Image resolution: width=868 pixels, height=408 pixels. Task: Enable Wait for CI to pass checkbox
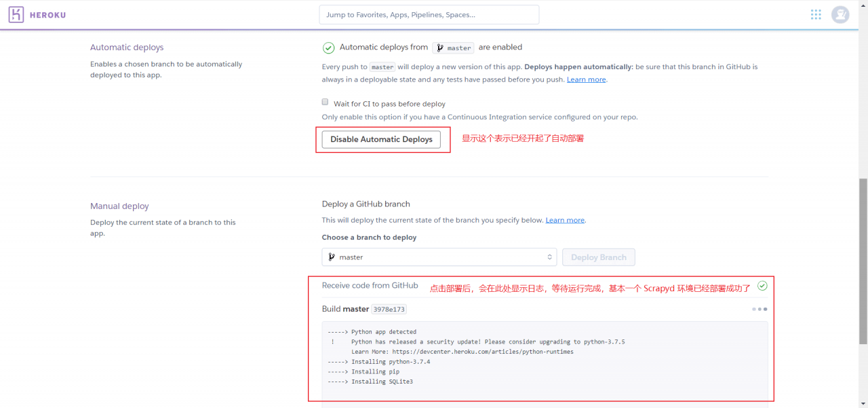click(x=325, y=102)
